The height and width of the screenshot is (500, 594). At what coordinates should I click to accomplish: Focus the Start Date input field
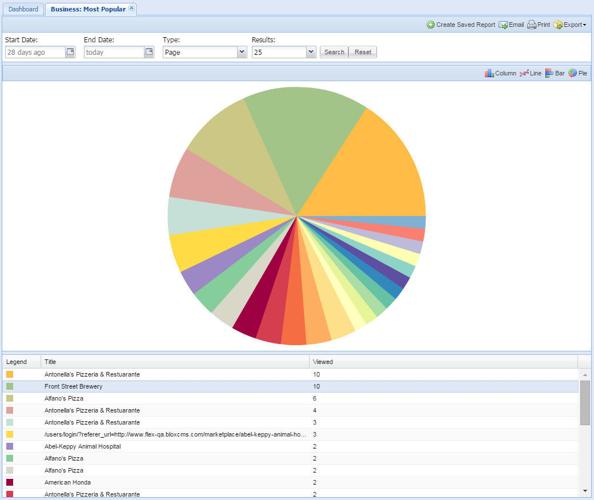35,52
